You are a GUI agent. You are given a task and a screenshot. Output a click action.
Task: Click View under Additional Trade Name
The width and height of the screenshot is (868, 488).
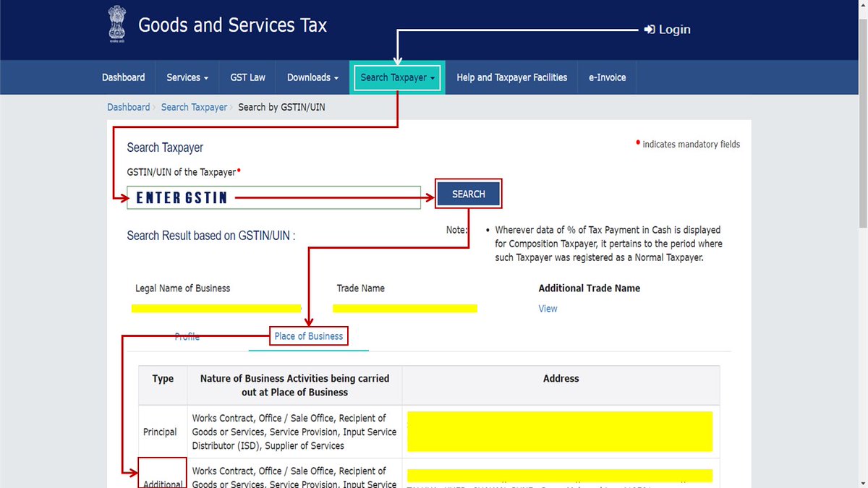point(548,309)
